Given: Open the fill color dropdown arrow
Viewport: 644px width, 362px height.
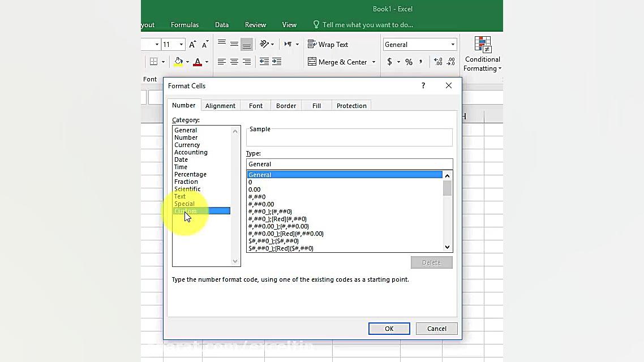Looking at the screenshot, I should (x=187, y=62).
